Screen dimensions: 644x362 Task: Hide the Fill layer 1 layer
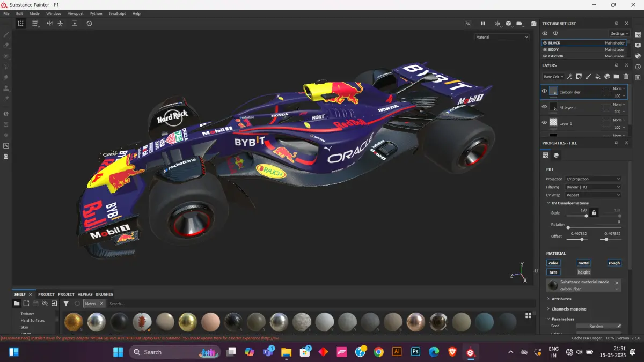coord(544,107)
